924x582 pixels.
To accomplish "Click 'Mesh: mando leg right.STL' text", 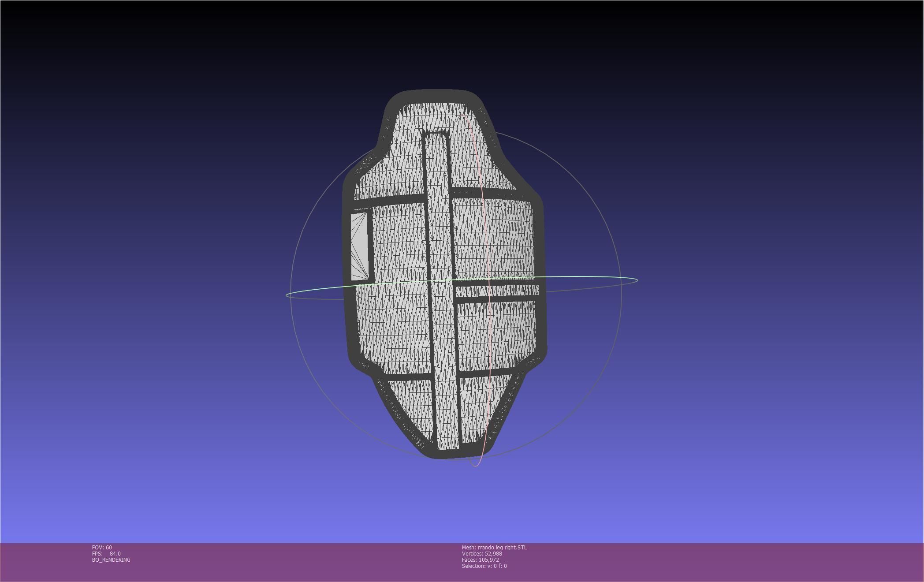I will point(494,547).
